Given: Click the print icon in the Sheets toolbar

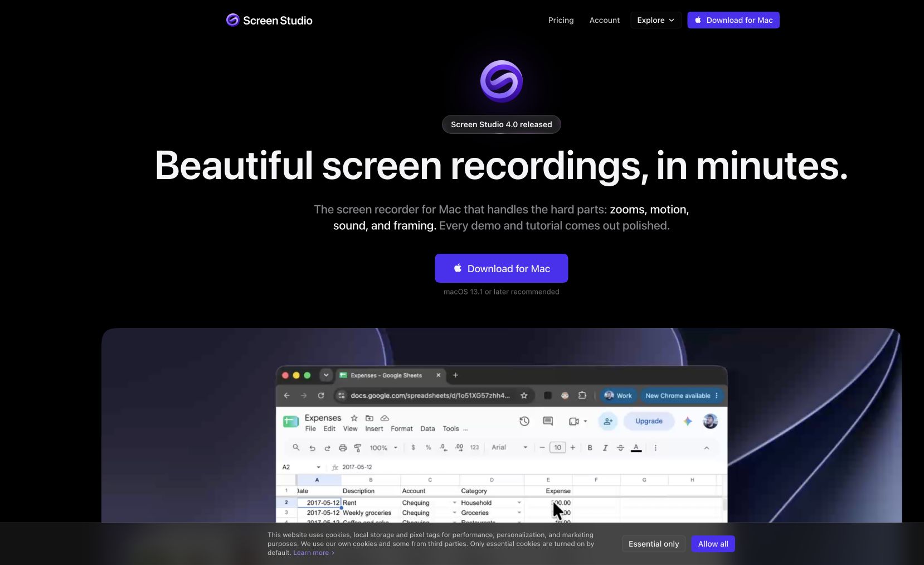Looking at the screenshot, I should coord(343,448).
